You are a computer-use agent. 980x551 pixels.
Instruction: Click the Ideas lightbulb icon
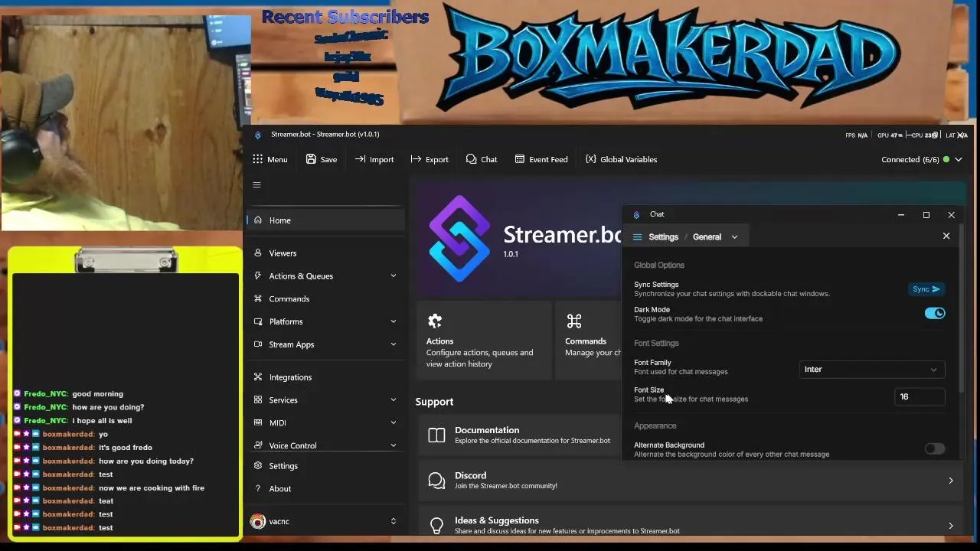coord(436,526)
